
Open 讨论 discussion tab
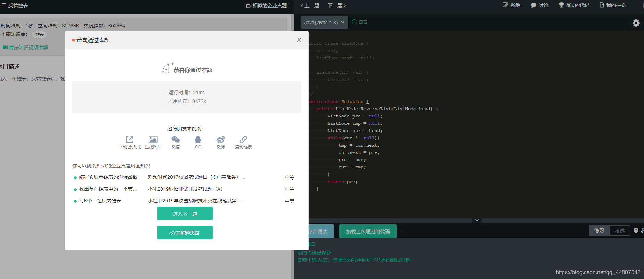(540, 5)
